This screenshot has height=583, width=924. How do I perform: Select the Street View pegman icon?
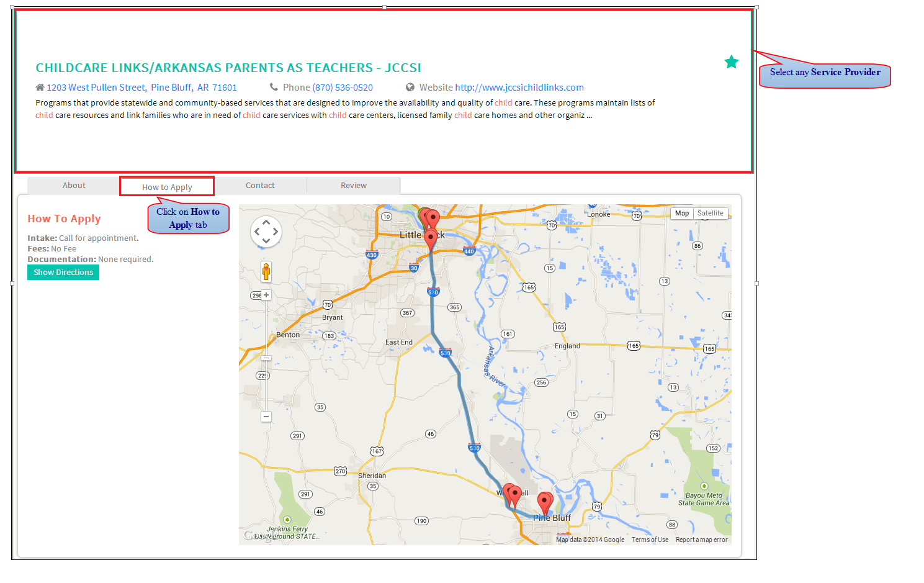point(266,271)
